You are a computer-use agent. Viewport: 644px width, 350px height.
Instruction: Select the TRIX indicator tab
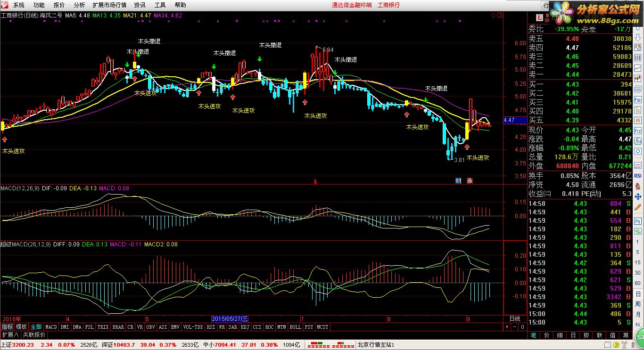[103, 326]
